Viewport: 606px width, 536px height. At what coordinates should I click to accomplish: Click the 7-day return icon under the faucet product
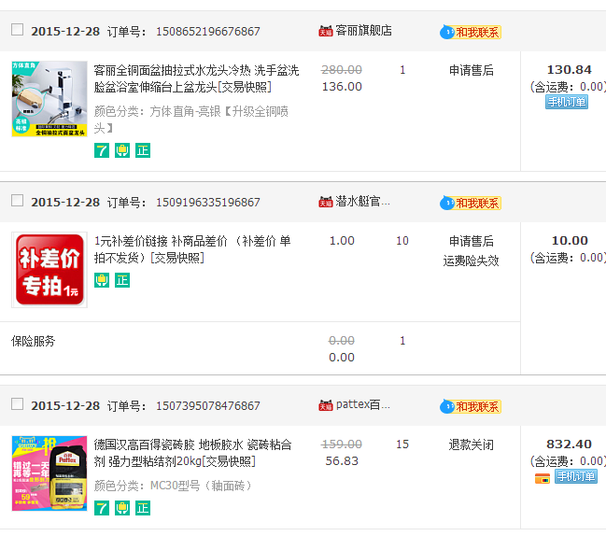[101, 150]
